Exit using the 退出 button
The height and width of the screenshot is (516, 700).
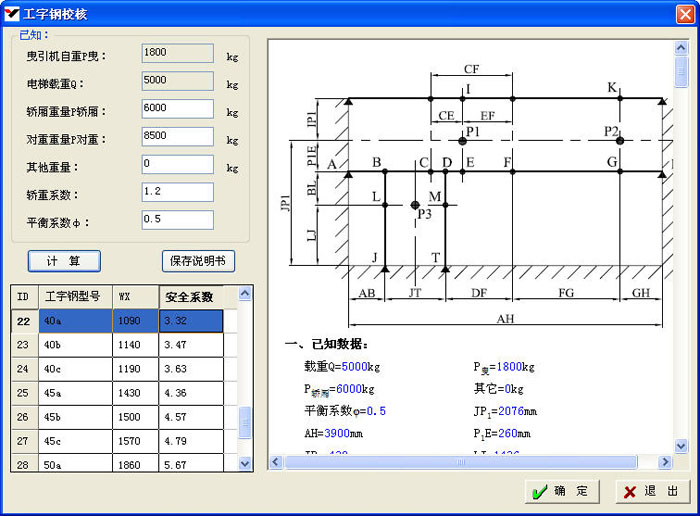[653, 491]
